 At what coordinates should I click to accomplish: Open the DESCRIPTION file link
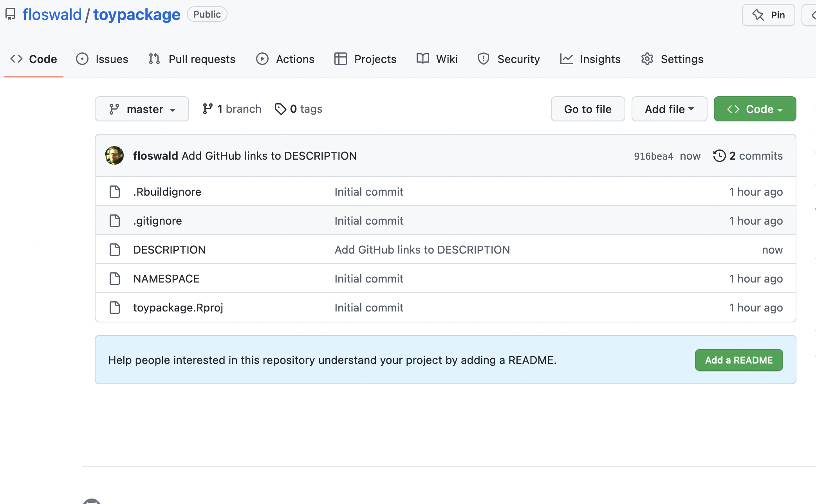click(x=169, y=250)
